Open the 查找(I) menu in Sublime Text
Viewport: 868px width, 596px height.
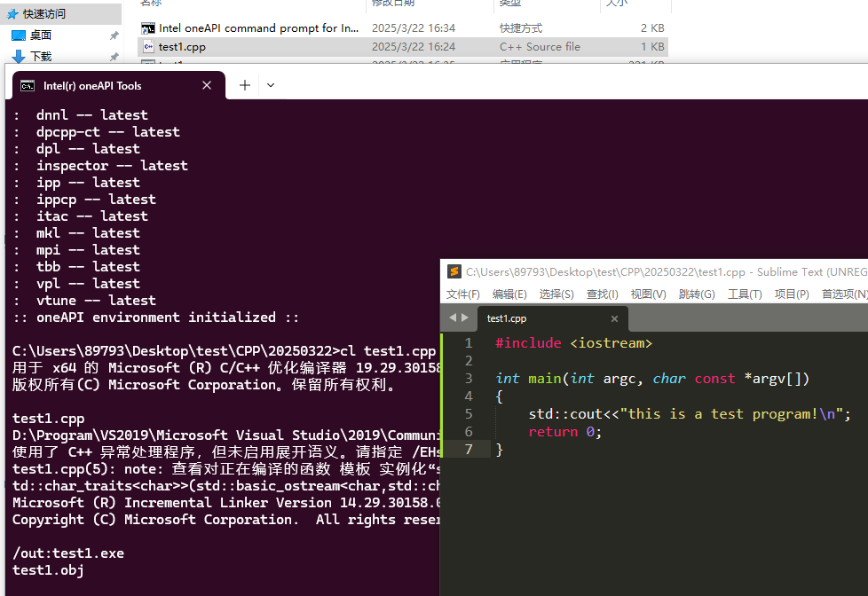603,294
